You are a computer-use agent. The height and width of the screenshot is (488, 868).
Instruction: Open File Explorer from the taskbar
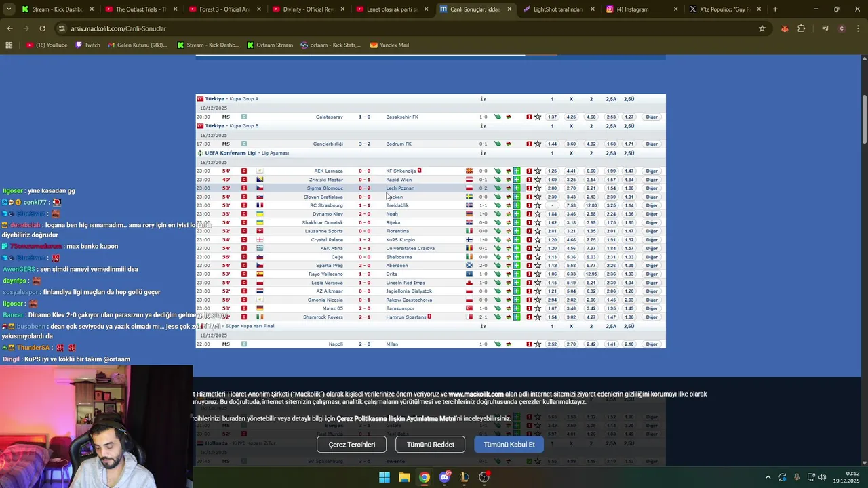pos(404,477)
